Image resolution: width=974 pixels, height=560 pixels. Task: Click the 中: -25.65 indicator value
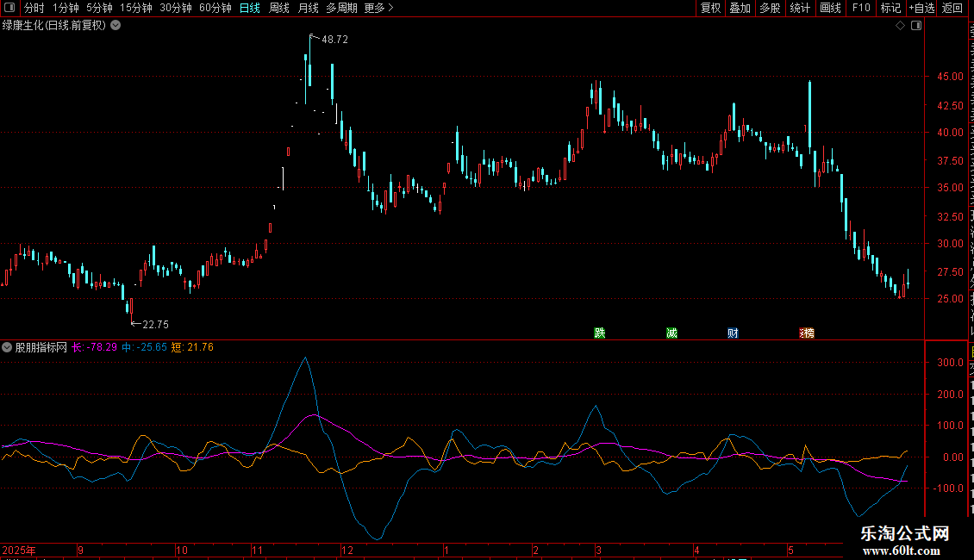(x=144, y=348)
